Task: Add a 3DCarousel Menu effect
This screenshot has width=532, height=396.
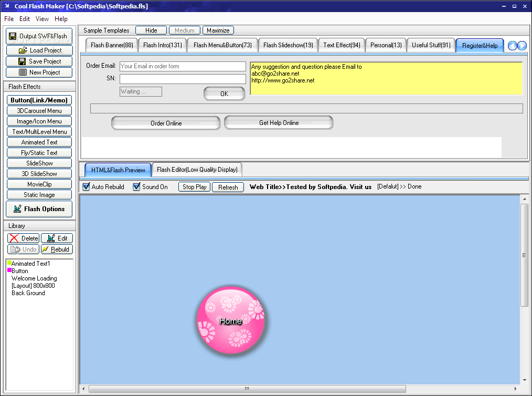Action: (39, 111)
